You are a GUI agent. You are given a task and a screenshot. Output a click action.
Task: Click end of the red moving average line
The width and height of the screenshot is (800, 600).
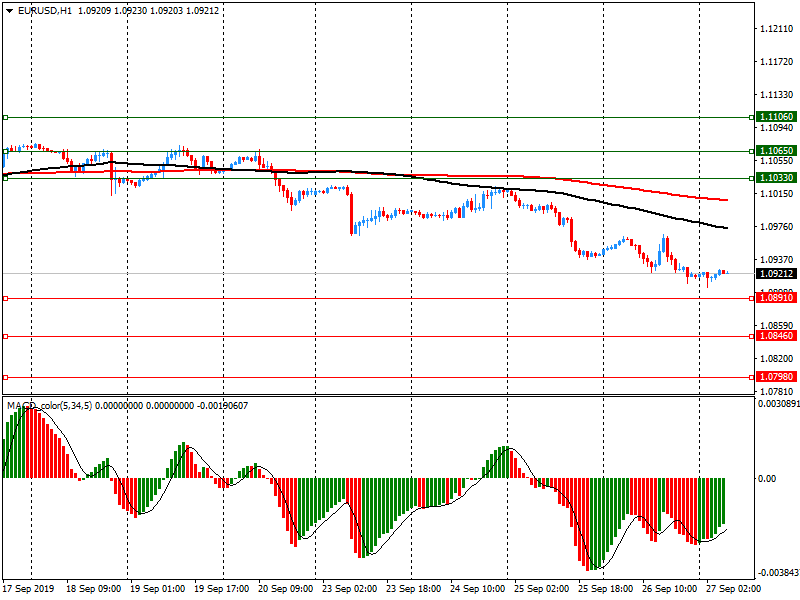click(x=727, y=200)
